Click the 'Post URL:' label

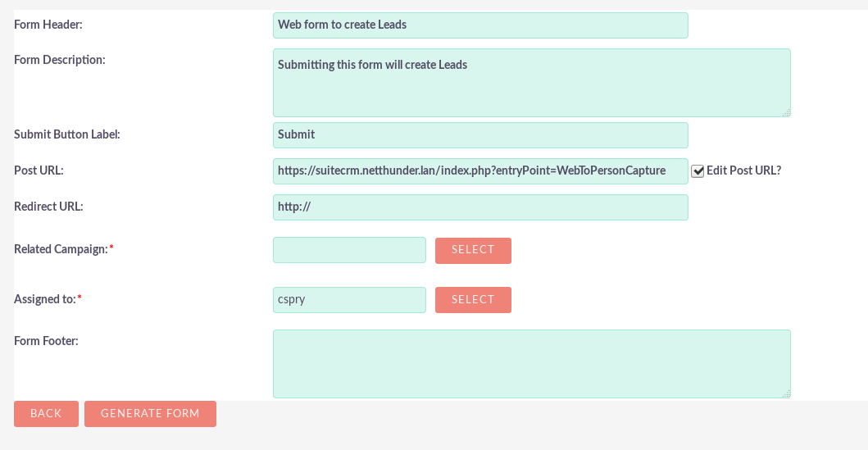click(39, 170)
